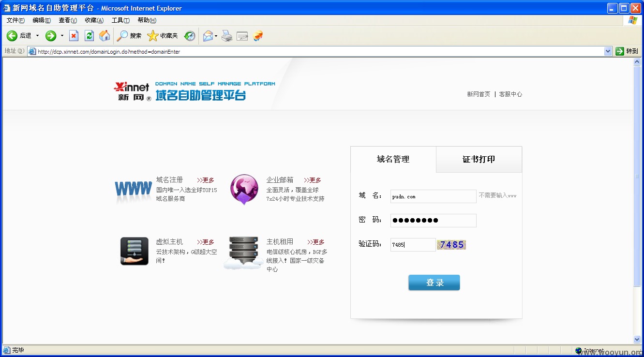The width and height of the screenshot is (644, 357).
Task: Click the address bar URL field
Action: click(319, 51)
